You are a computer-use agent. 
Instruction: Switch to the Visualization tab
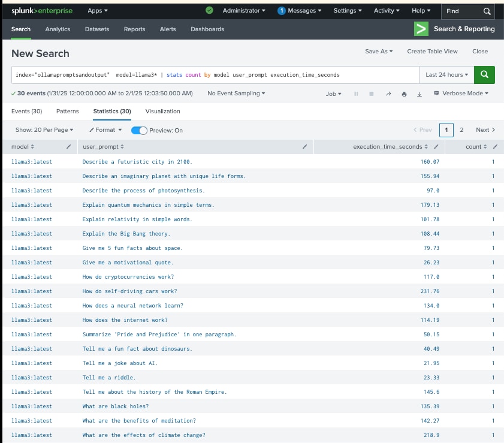(x=162, y=111)
